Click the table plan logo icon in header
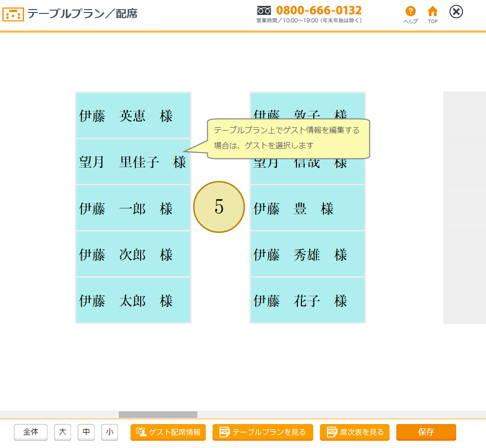The image size is (486, 448). 13,14
